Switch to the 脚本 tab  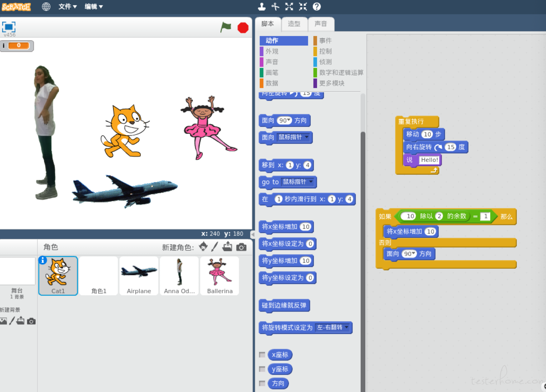[268, 24]
